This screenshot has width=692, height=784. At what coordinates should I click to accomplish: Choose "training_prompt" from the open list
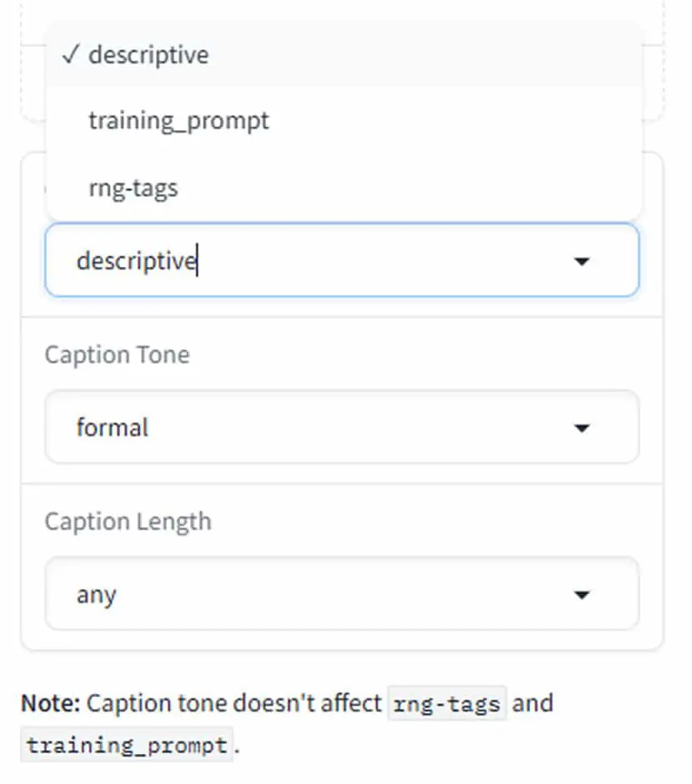pyautogui.click(x=343, y=120)
